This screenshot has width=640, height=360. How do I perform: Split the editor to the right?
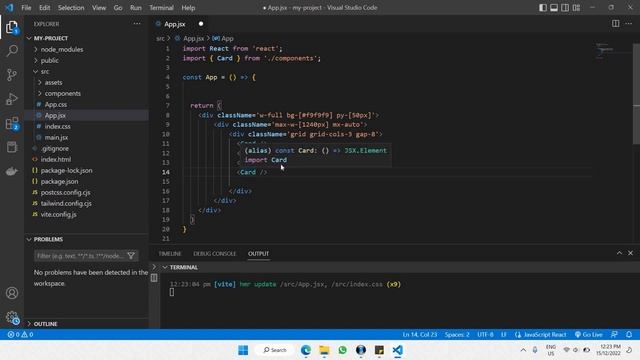[x=616, y=24]
